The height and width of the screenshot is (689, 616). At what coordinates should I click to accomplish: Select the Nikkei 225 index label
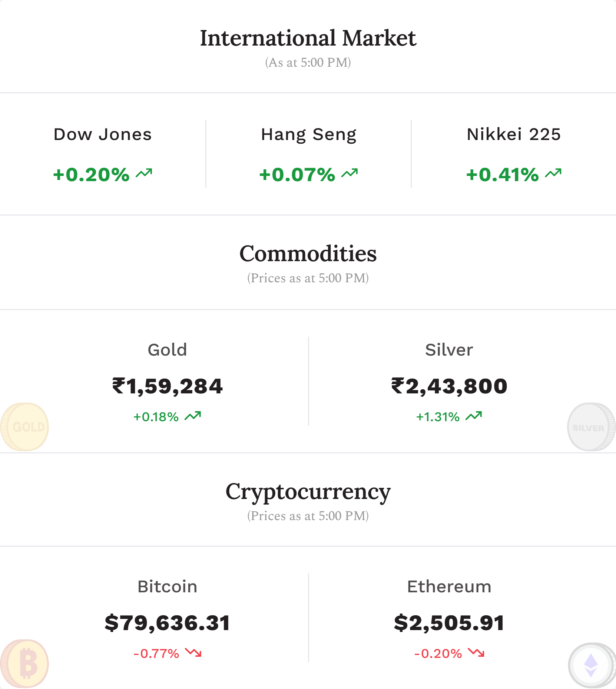tap(514, 134)
